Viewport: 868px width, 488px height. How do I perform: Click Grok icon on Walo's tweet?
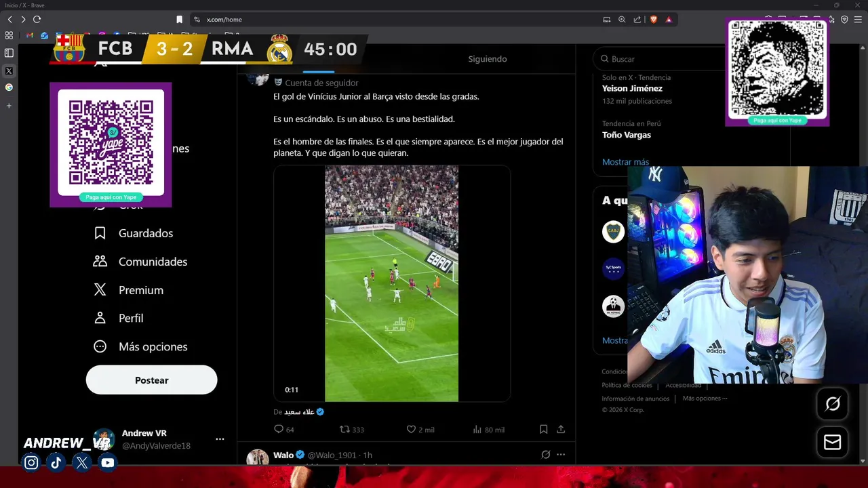pyautogui.click(x=545, y=455)
